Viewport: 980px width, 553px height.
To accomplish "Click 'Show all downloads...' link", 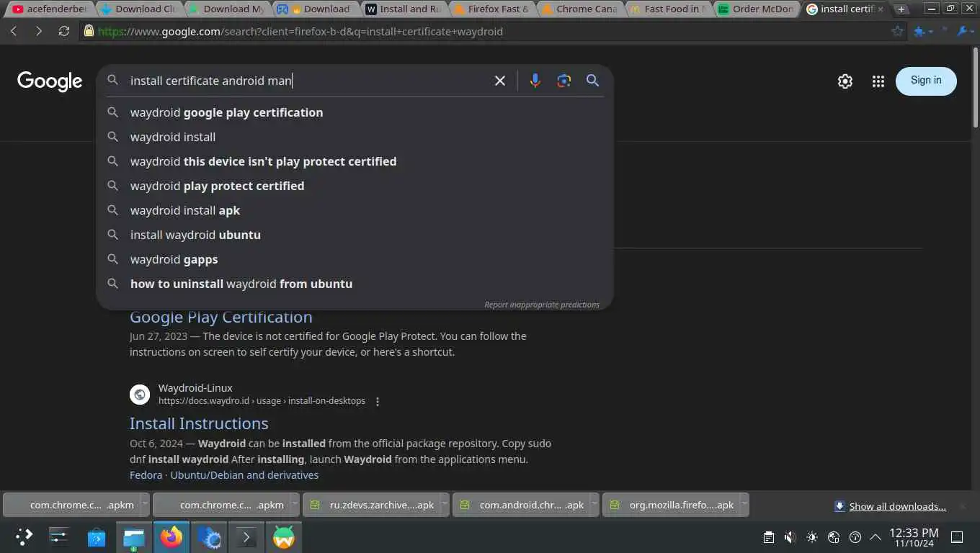I will coord(897,506).
